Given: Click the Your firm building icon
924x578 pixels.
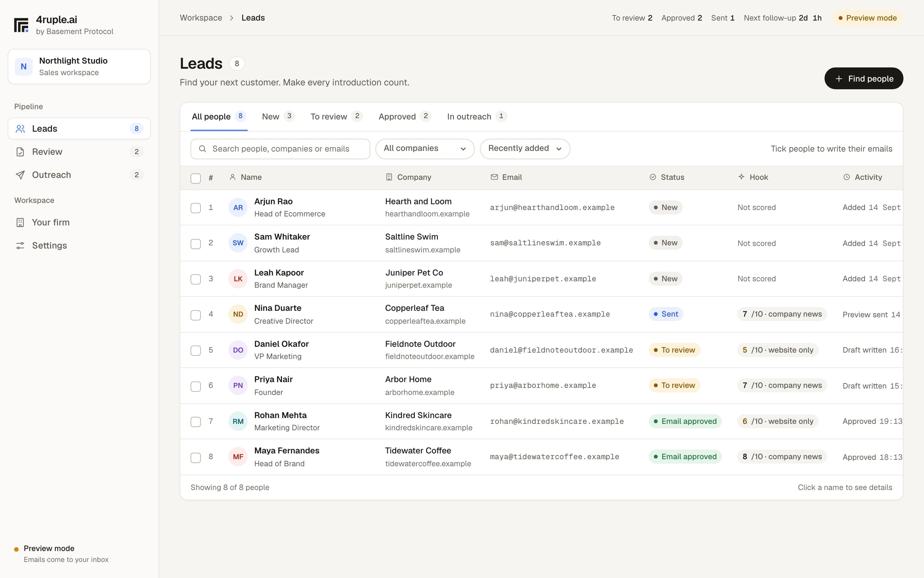Looking at the screenshot, I should 20,223.
